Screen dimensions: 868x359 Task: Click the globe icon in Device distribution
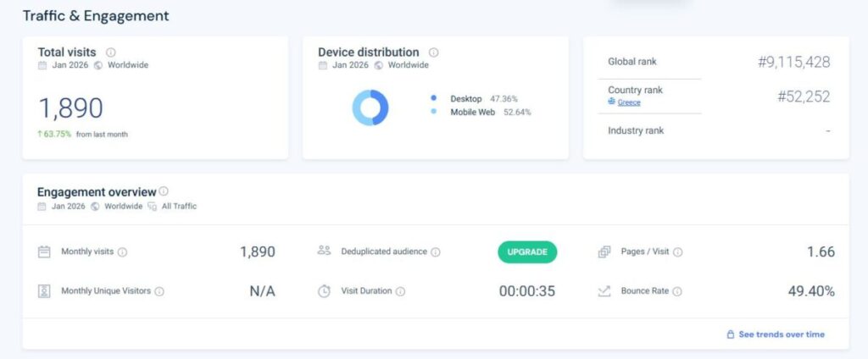pos(379,65)
